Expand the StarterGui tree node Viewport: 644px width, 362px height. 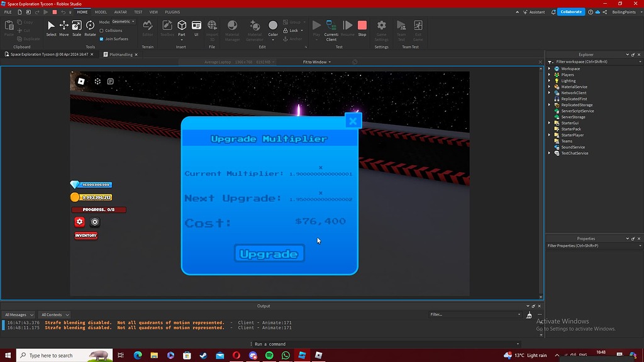pos(549,123)
